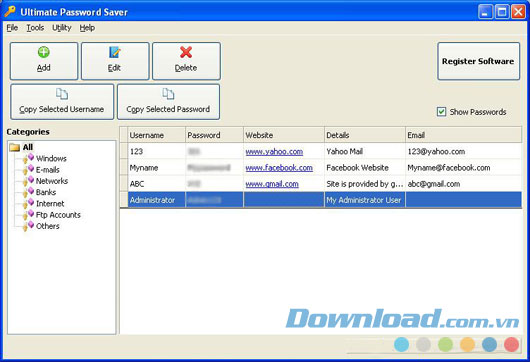Click the key icon in the title bar
Screen dimensions: 530x362
pyautogui.click(x=10, y=12)
